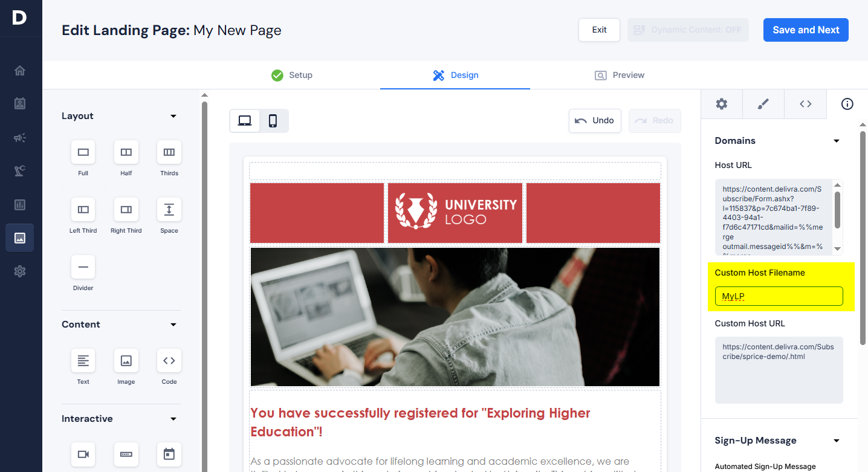This screenshot has height=472, width=868.
Task: Open the brush style settings tab
Action: [x=763, y=104]
